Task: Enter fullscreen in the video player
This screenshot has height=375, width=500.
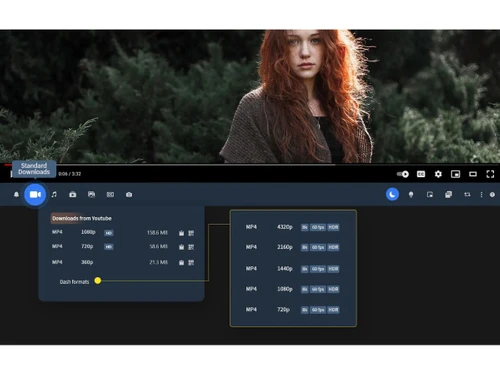Action: pos(490,174)
